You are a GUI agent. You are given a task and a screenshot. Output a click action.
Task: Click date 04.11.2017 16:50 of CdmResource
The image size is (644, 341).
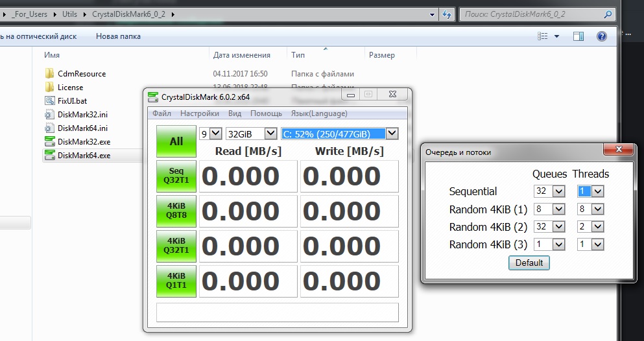[240, 74]
